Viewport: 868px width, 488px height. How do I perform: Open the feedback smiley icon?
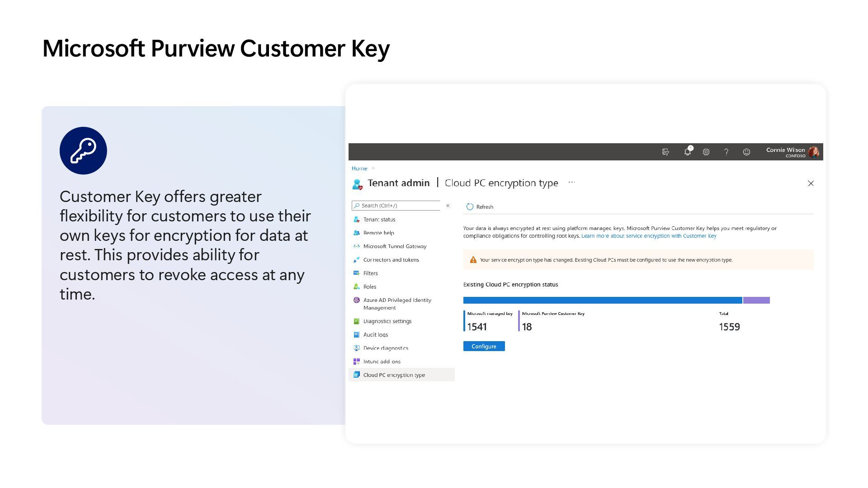(746, 152)
